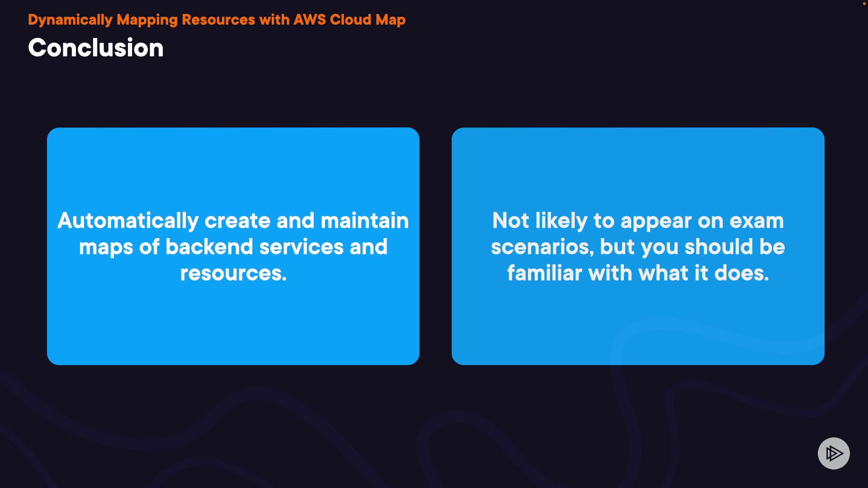Click the word 'scenarios' in right card
868x488 pixels.
click(541, 247)
